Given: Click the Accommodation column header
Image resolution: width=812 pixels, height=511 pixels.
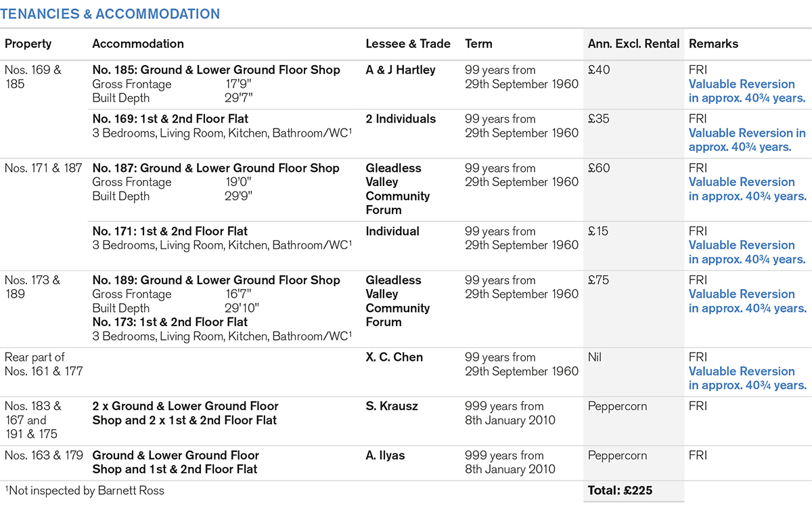Looking at the screenshot, I should [x=138, y=44].
